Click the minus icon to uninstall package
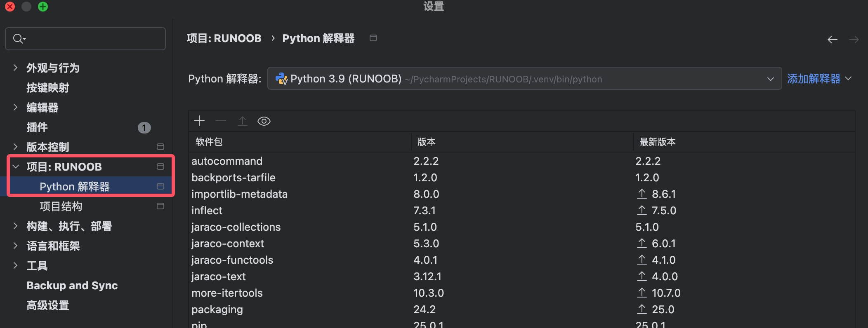 coord(221,121)
